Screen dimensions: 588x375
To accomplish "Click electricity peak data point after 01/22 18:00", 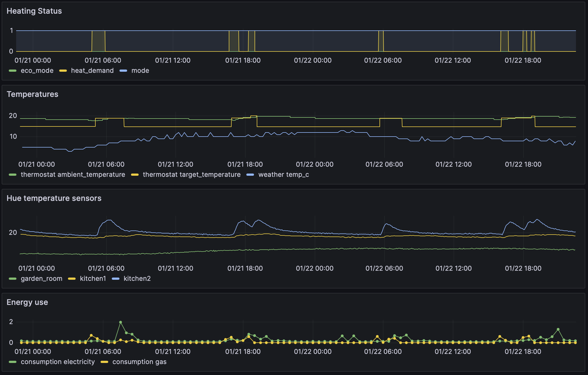I will (x=558, y=329).
